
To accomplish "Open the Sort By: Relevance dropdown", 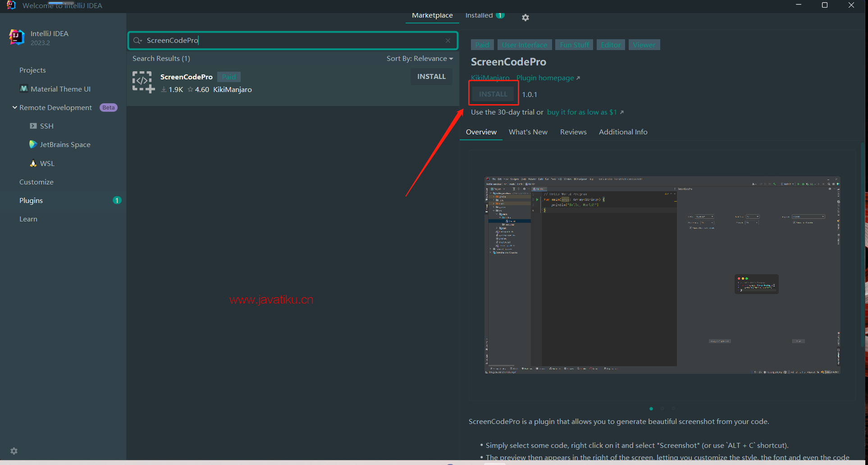I will pyautogui.click(x=420, y=59).
